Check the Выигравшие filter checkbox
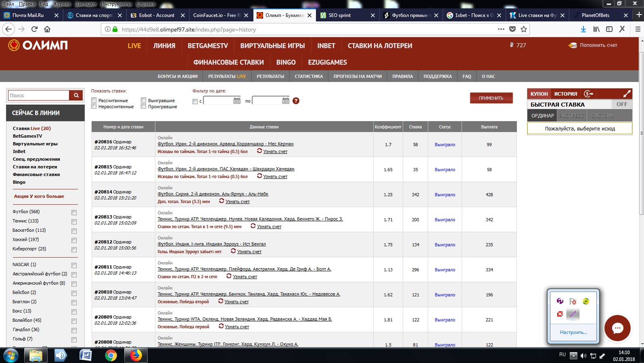The width and height of the screenshot is (644, 363). point(143,100)
